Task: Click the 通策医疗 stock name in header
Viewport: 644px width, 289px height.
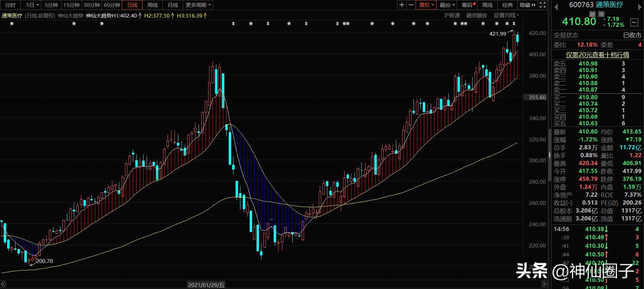Action: (609, 5)
